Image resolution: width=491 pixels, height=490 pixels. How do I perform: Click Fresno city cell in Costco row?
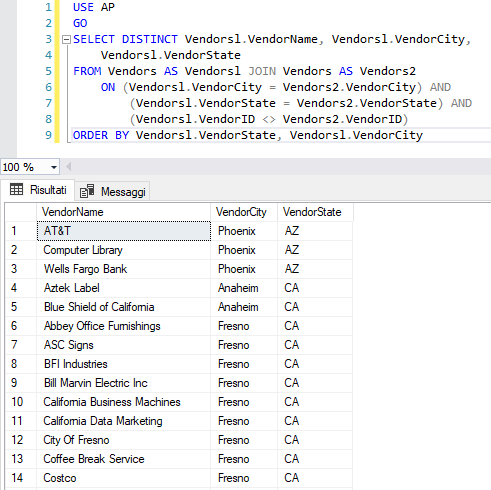pyautogui.click(x=244, y=478)
